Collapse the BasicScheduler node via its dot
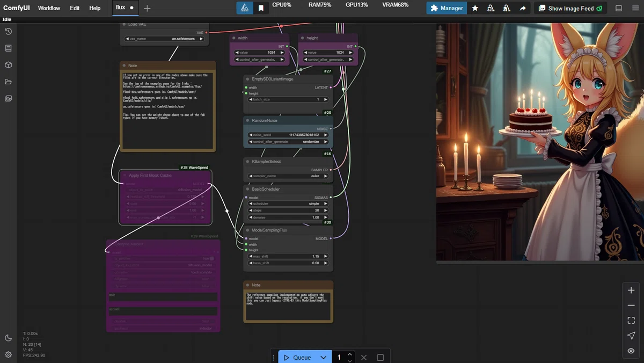Screen dimensions: 644x363 pos(247,189)
